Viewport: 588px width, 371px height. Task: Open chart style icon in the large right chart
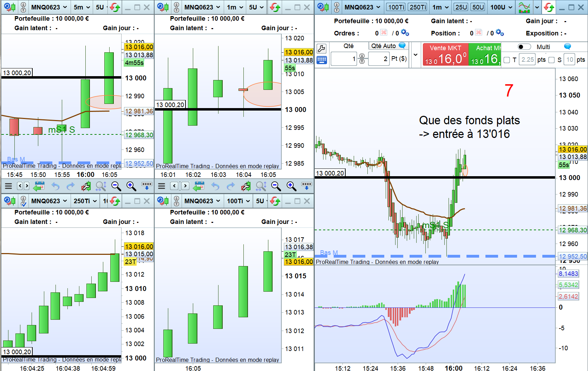pyautogui.click(x=323, y=7)
